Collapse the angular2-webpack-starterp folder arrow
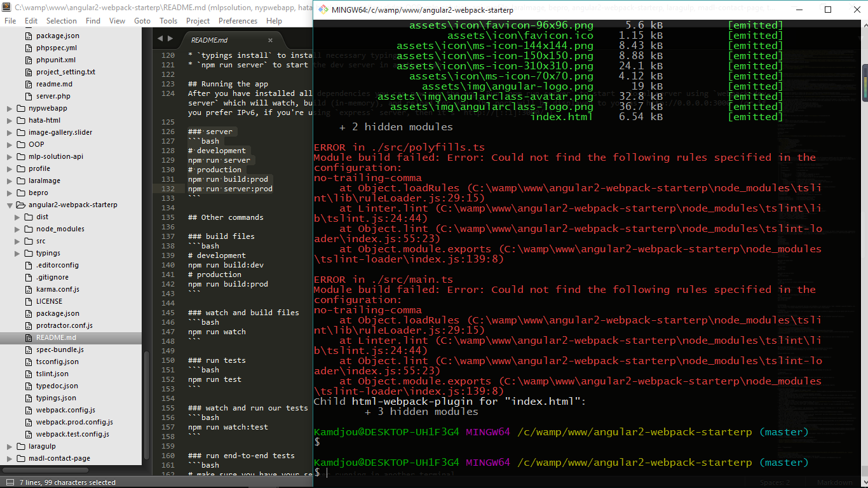This screenshot has width=868, height=488. click(x=10, y=205)
